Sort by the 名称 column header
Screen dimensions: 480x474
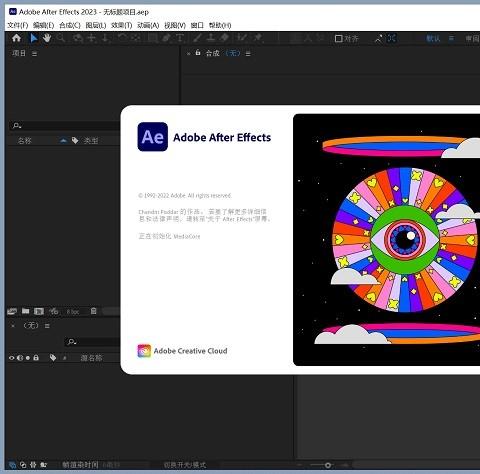point(24,141)
